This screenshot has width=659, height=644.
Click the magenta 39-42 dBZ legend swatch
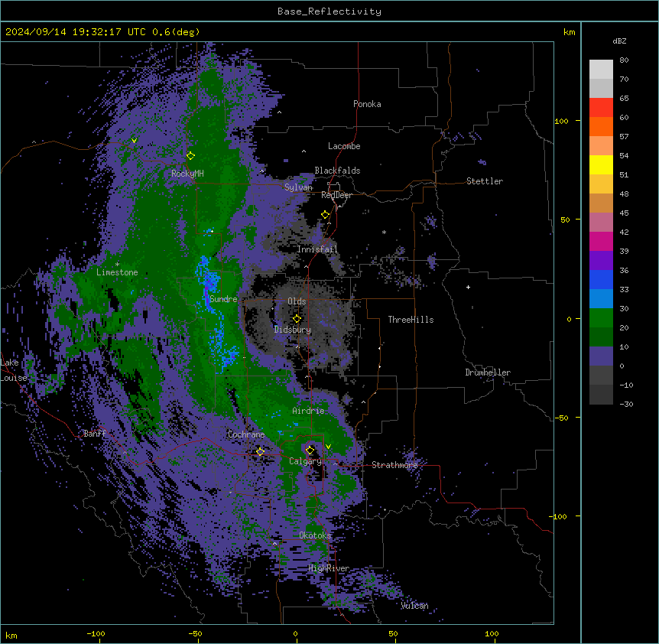pyautogui.click(x=601, y=241)
